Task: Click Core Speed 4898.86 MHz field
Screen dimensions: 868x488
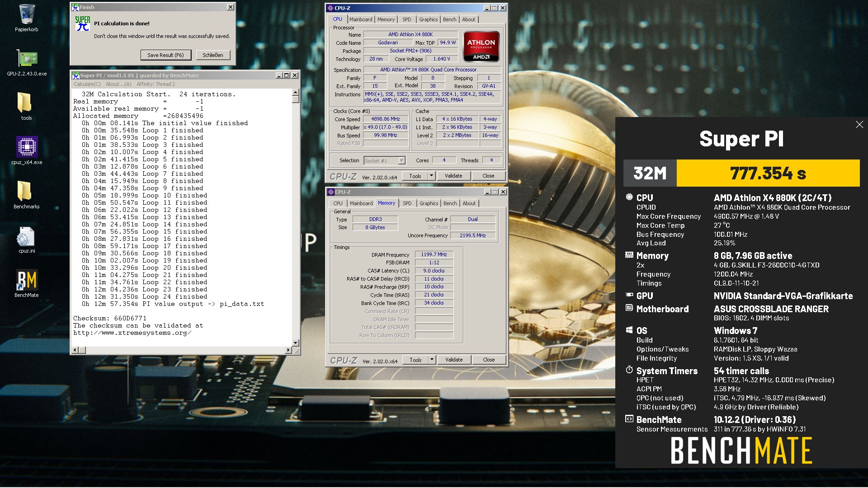Action: [386, 119]
